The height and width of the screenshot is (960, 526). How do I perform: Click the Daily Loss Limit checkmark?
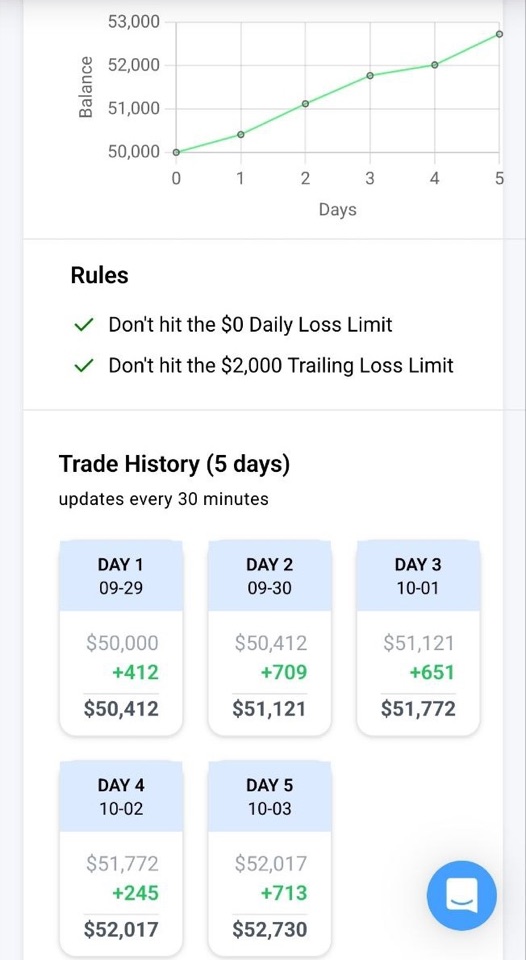[x=82, y=325]
